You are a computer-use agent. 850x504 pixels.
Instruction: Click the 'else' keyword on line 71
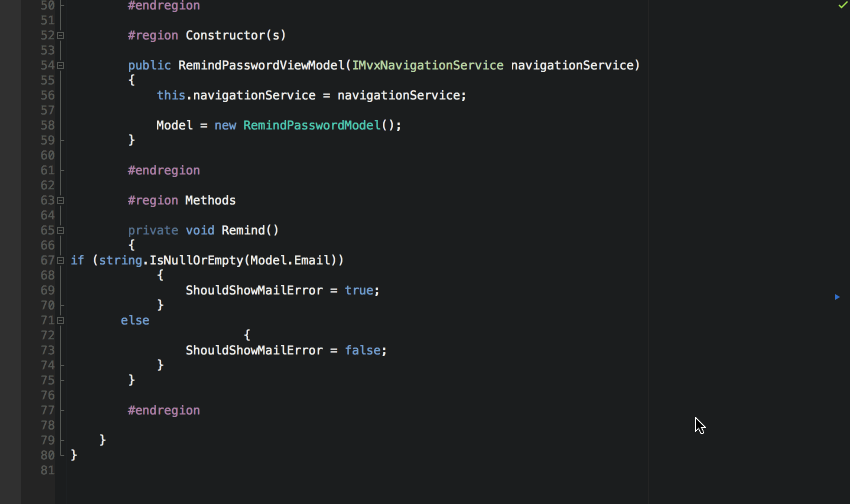135,321
